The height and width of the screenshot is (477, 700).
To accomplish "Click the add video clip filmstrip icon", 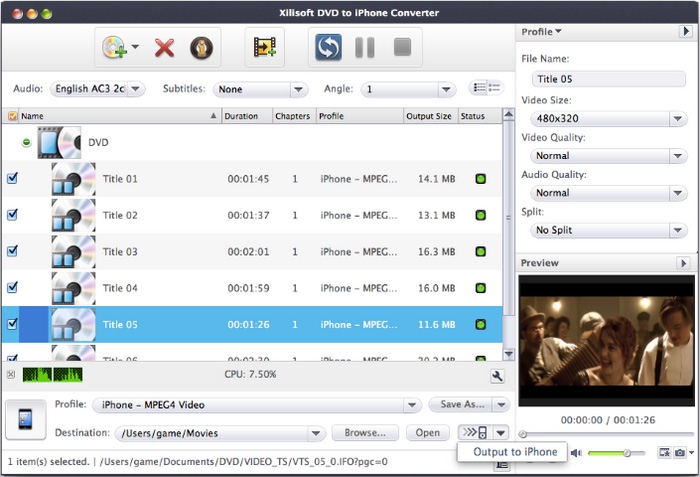I will [x=265, y=47].
